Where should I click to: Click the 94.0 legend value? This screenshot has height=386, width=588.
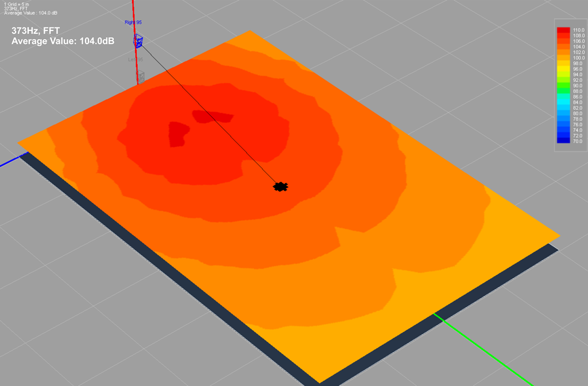tap(578, 75)
